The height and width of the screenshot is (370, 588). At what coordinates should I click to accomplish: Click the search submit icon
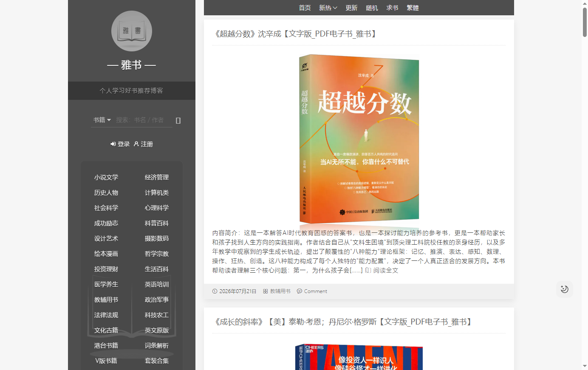click(178, 121)
